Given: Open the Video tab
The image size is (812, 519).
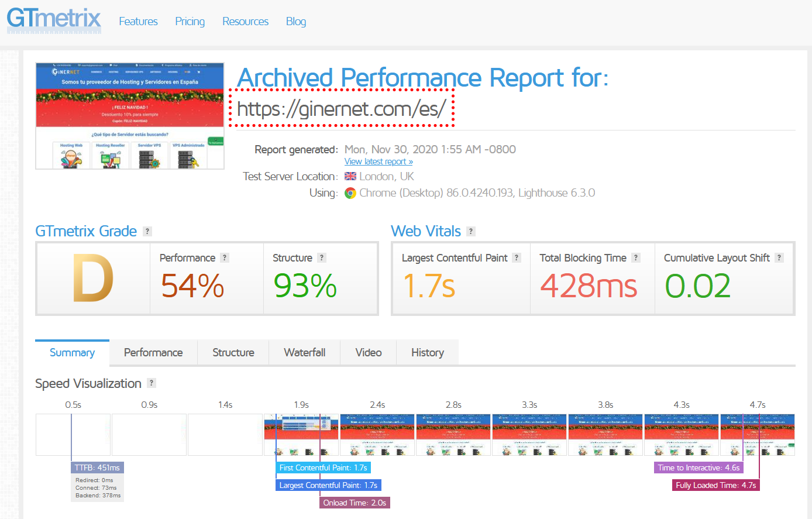Looking at the screenshot, I should 369,352.
